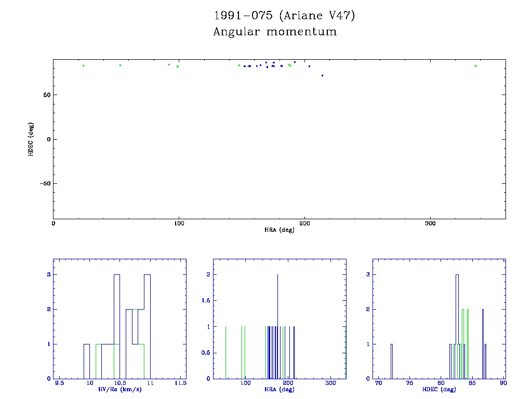Click the 300 tick label on scatter x-axis
This screenshot has height=399, width=532.
pyautogui.click(x=430, y=224)
